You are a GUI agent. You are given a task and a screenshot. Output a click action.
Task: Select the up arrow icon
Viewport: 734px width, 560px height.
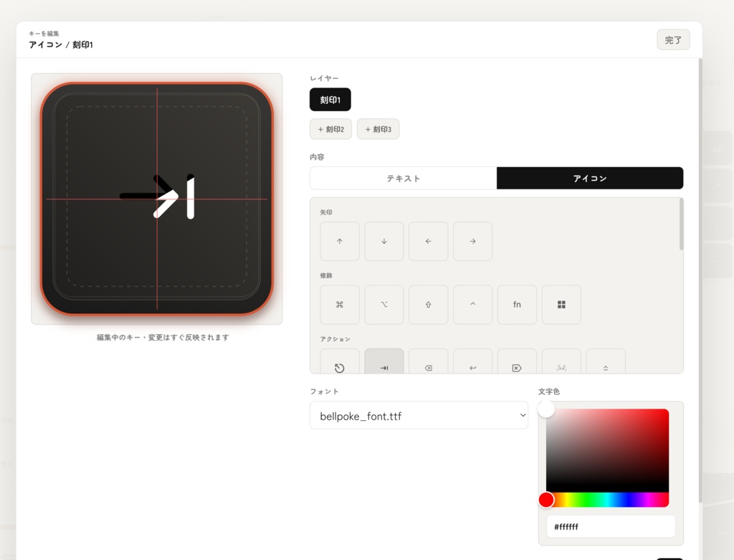(x=339, y=241)
